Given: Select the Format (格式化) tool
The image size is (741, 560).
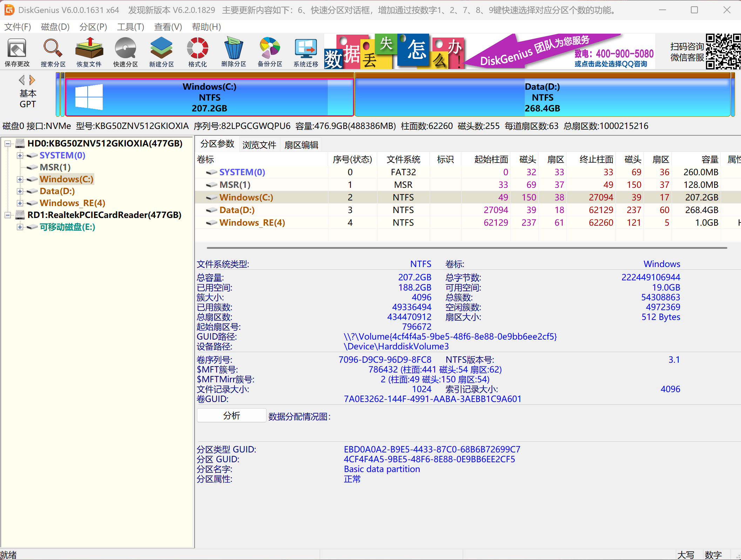Looking at the screenshot, I should pyautogui.click(x=197, y=53).
